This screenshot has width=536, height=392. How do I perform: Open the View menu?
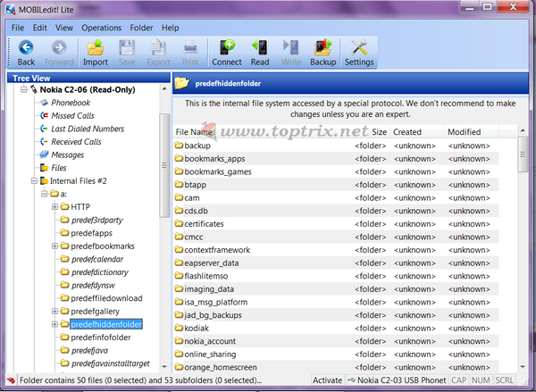click(x=64, y=28)
